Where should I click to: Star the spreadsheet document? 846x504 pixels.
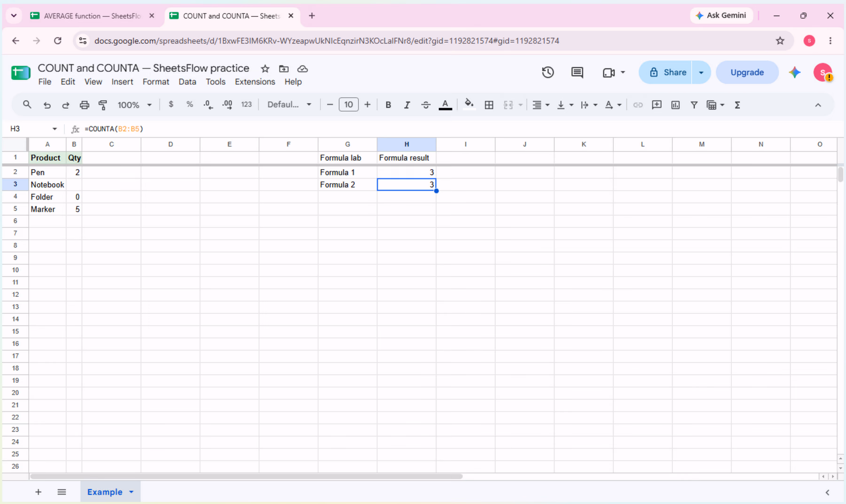265,69
